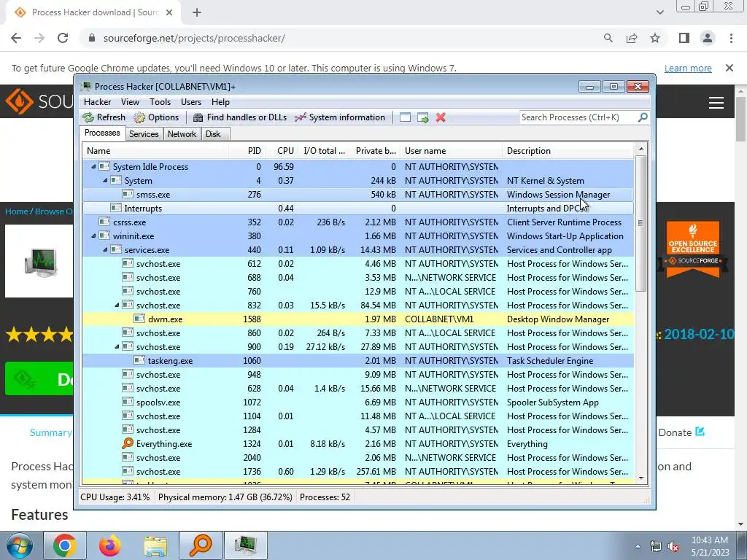Collapse svchost.exe PID 832 tree node

click(117, 306)
